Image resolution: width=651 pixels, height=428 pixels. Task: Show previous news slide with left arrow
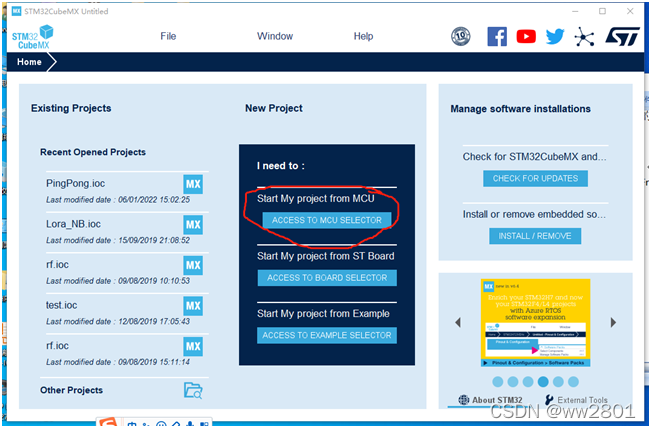coord(458,323)
